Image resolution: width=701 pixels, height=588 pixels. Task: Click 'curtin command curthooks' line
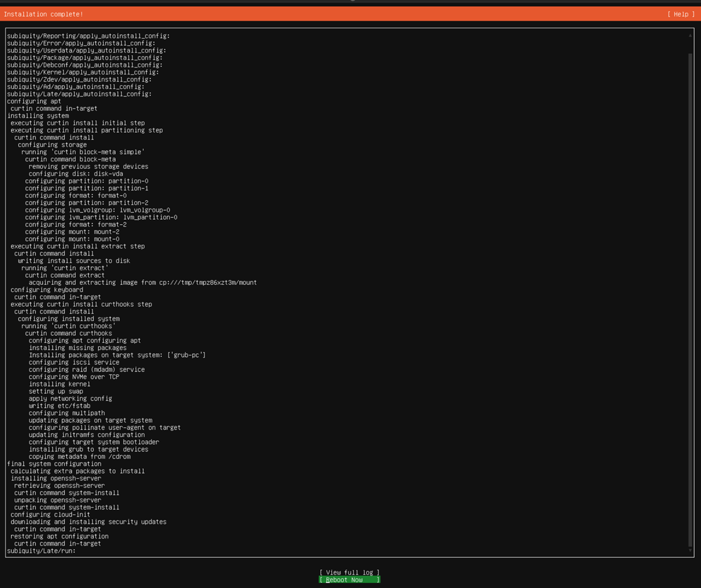(x=68, y=333)
